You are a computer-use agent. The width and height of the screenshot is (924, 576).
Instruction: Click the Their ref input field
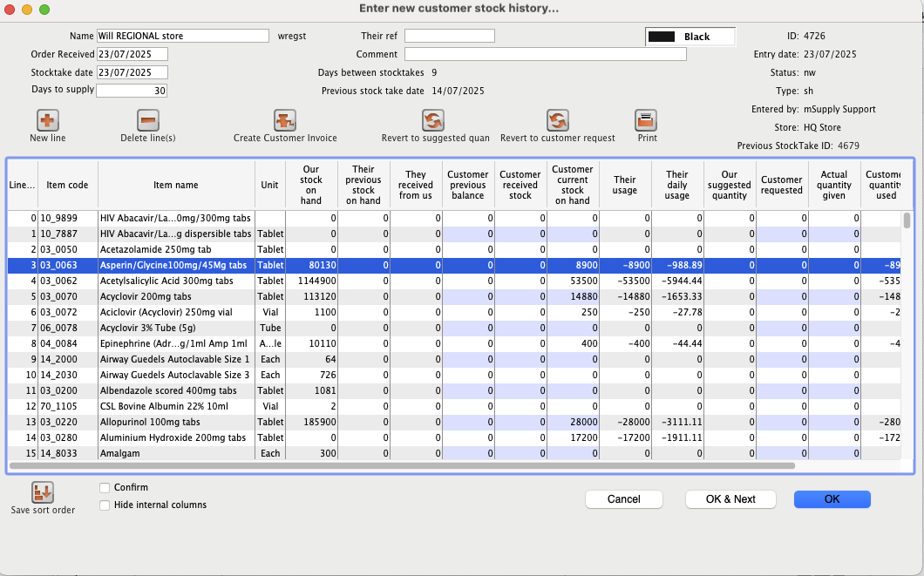click(x=449, y=37)
